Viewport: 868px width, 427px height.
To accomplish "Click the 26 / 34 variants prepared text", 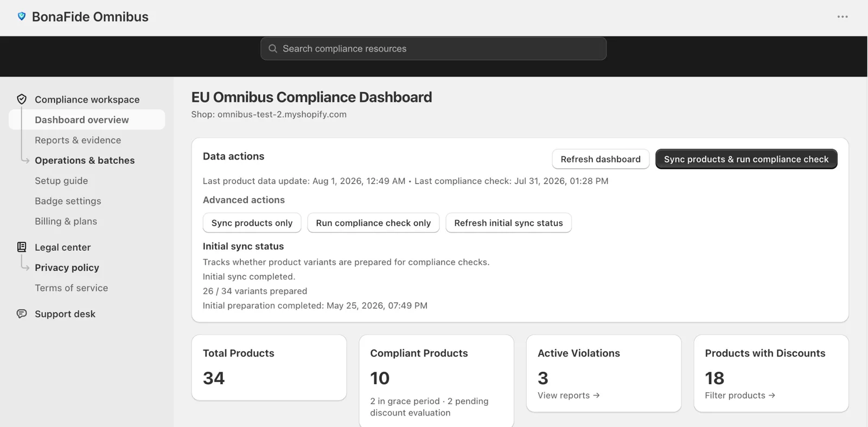I will 255,291.
